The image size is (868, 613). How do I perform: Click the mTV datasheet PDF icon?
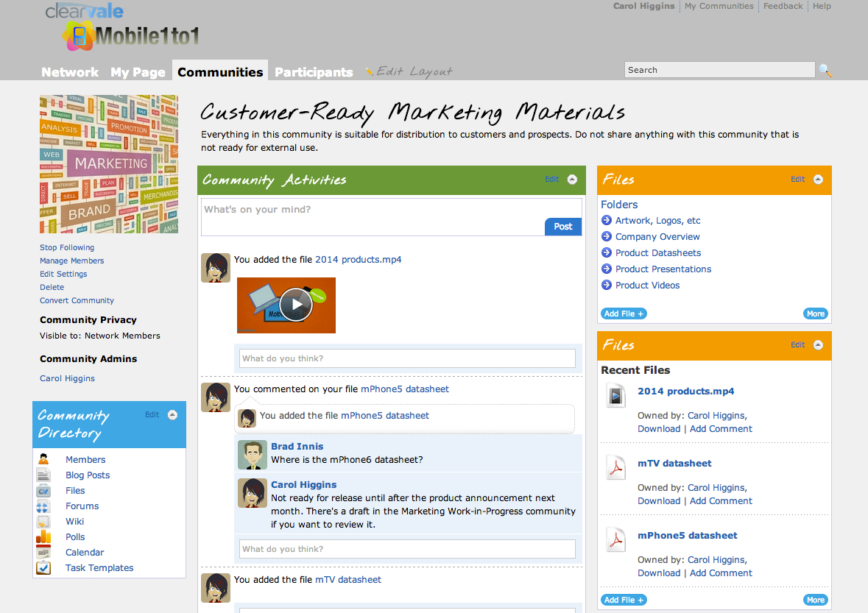click(615, 468)
